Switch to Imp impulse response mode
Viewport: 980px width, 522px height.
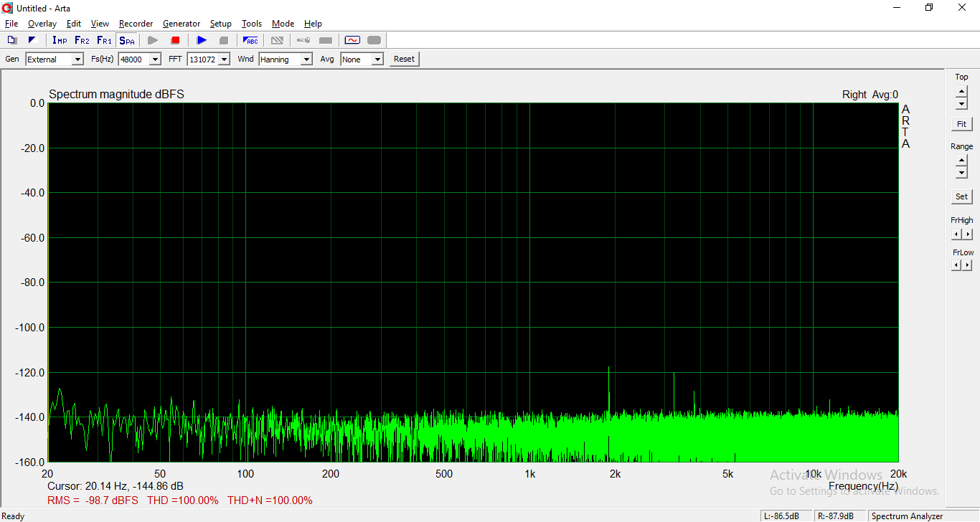pos(60,40)
